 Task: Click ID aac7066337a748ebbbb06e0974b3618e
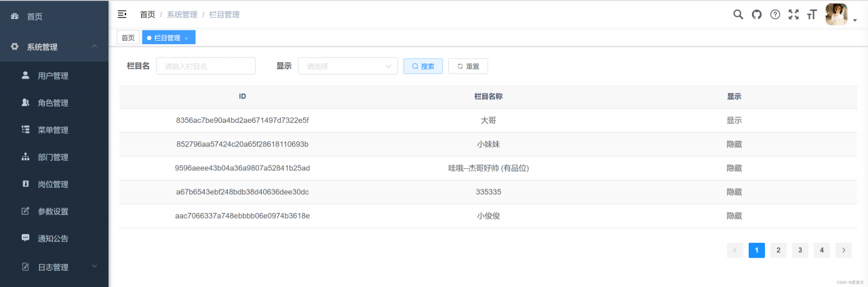[243, 216]
